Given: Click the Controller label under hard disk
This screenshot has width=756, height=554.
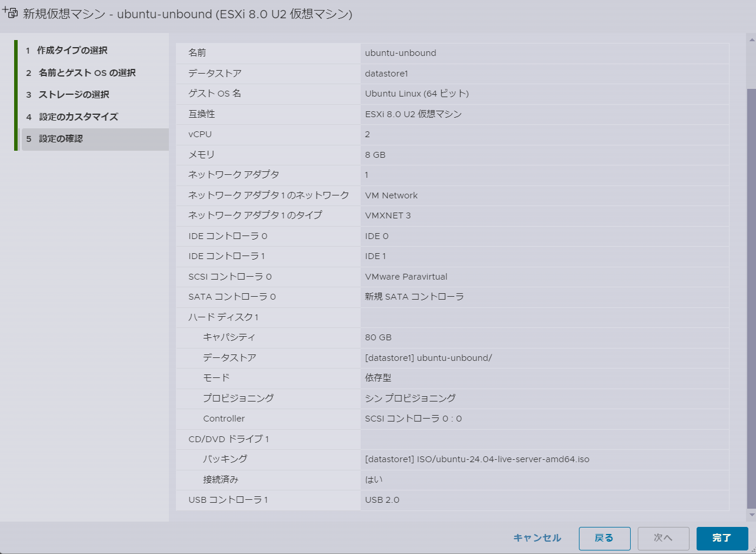Looking at the screenshot, I should (x=224, y=419).
